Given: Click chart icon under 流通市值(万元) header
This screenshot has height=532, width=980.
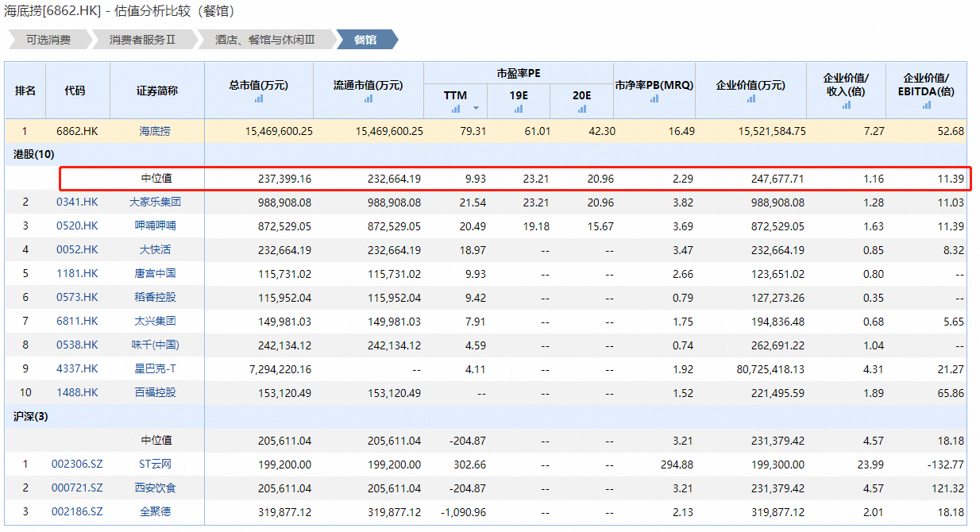Looking at the screenshot, I should tap(368, 99).
